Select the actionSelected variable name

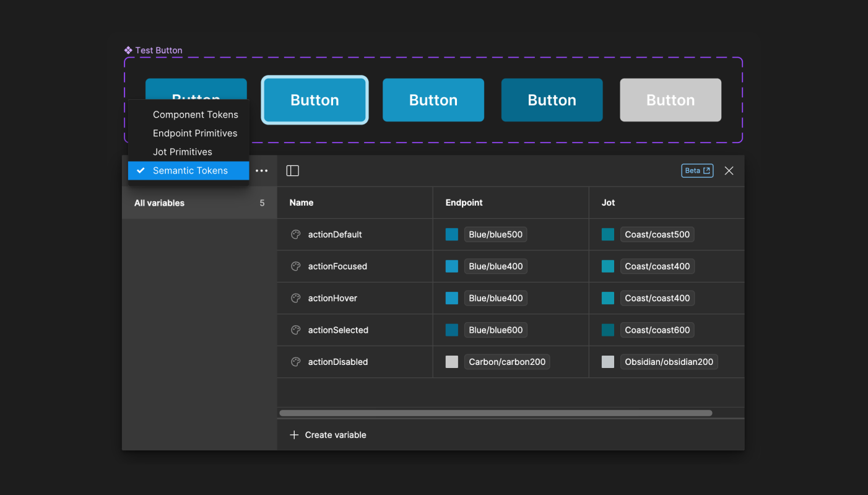point(338,330)
